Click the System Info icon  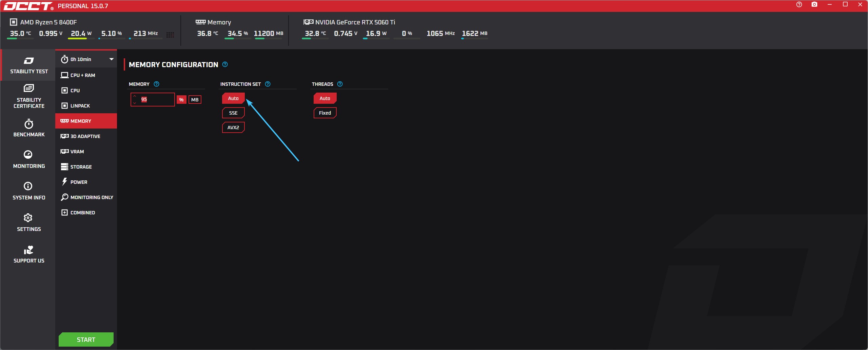(28, 186)
